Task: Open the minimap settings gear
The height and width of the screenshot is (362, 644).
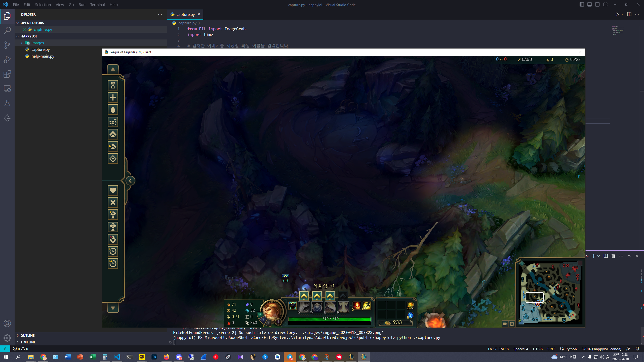Action: [x=512, y=324]
